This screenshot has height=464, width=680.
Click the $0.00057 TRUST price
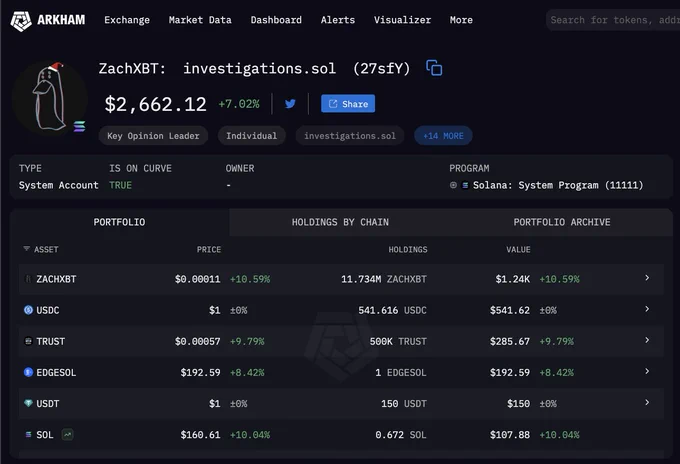click(x=197, y=341)
